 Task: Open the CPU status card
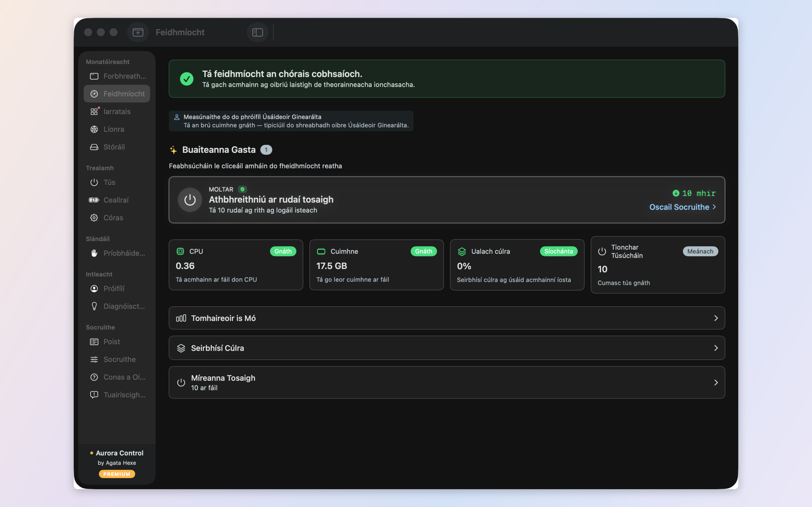[236, 265]
